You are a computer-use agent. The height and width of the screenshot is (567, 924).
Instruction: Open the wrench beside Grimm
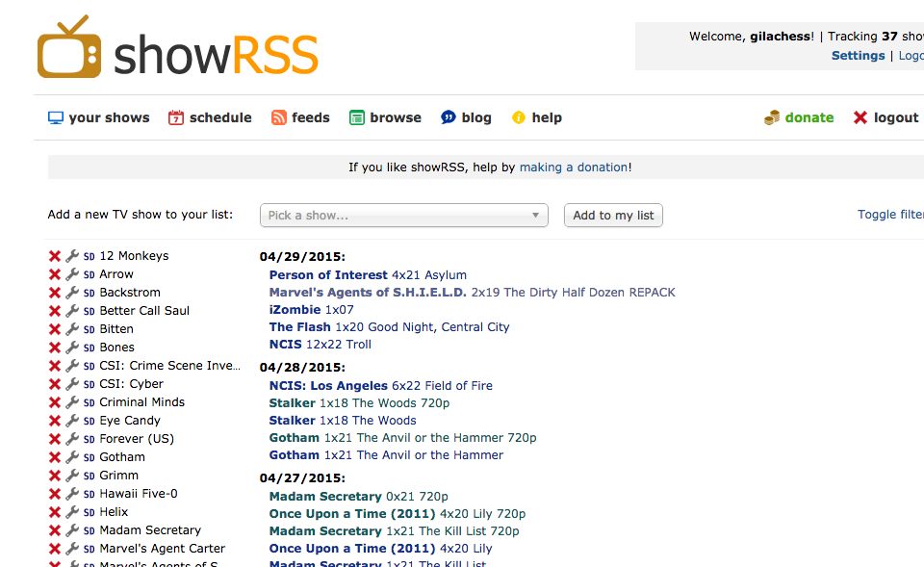[x=72, y=475]
